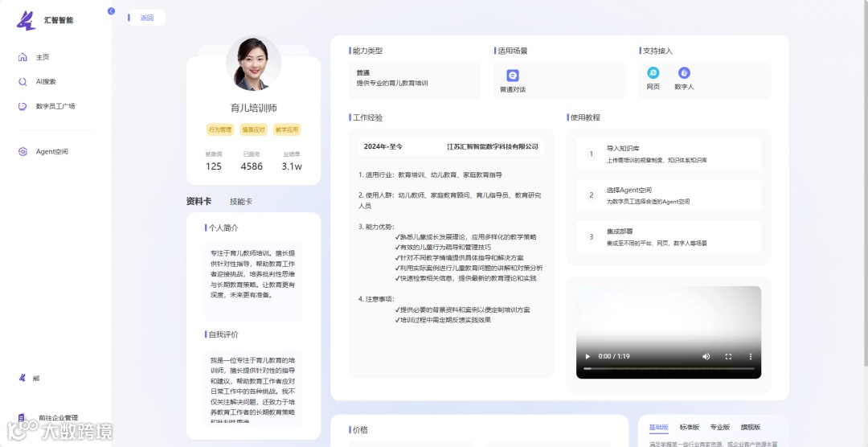The height and width of the screenshot is (447, 868).
Task: Mute the tutorial video volume
Action: click(706, 356)
